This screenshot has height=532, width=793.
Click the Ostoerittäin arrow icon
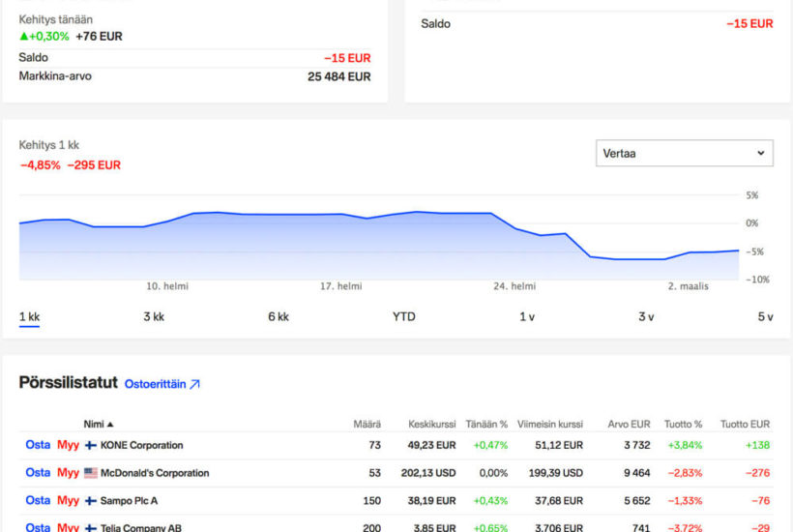point(194,384)
